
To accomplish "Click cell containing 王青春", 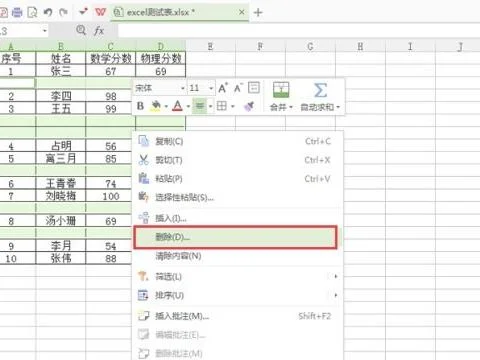I will pyautogui.click(x=61, y=183).
